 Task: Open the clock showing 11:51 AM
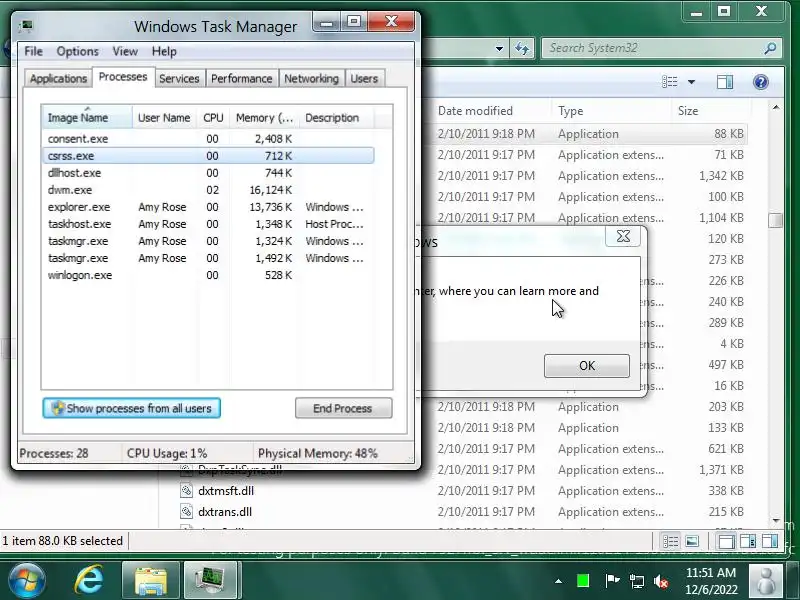click(x=711, y=581)
